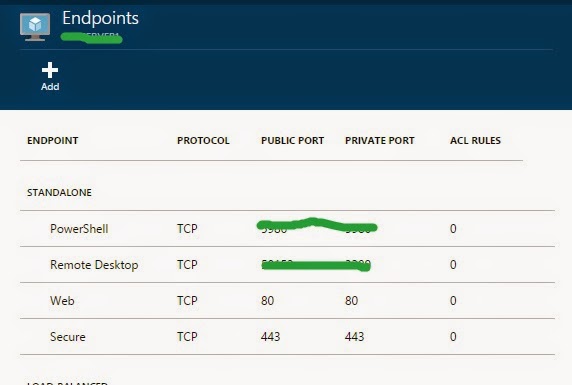Click the redacted server name subtitle
This screenshot has width=572, height=385.
coord(91,38)
